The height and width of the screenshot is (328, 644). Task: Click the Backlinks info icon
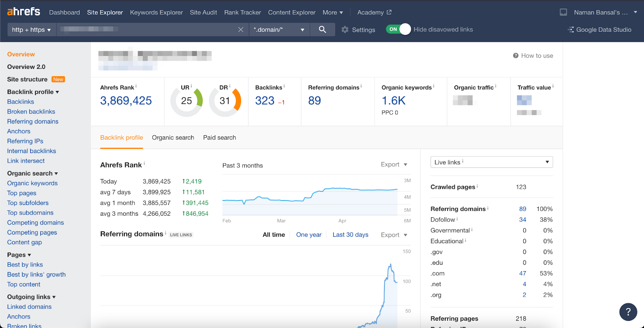pyautogui.click(x=284, y=86)
